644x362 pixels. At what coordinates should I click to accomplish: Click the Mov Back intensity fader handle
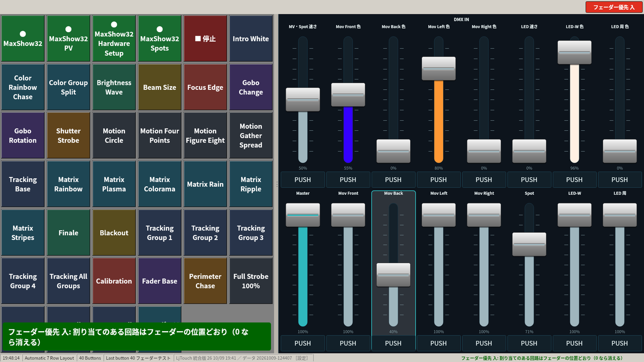pos(393,275)
